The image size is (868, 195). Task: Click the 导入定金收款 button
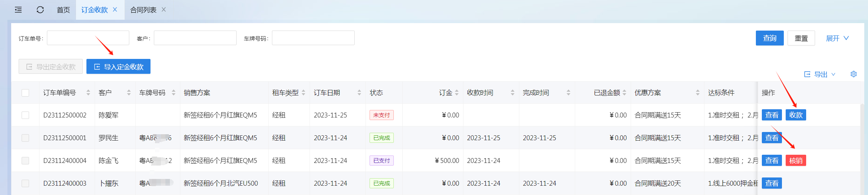(118, 67)
